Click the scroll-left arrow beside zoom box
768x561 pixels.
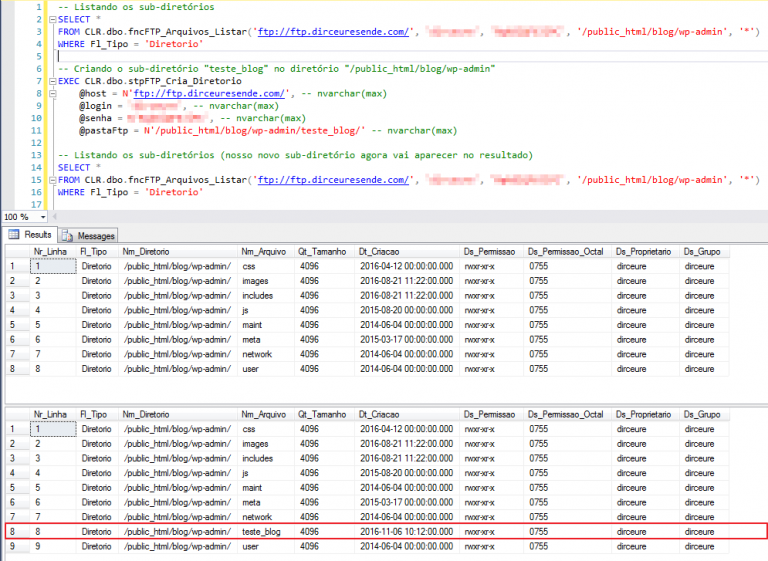tap(56, 217)
